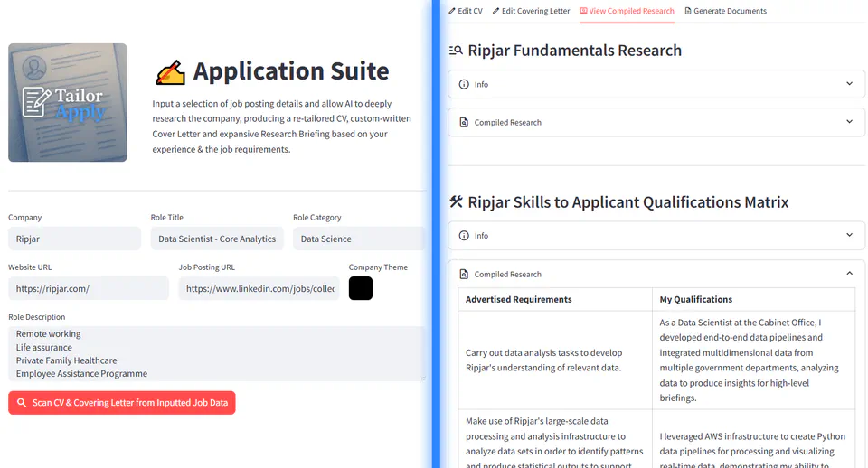The height and width of the screenshot is (468, 868).
Task: Open the black Company Theme color picker
Action: pos(361,288)
